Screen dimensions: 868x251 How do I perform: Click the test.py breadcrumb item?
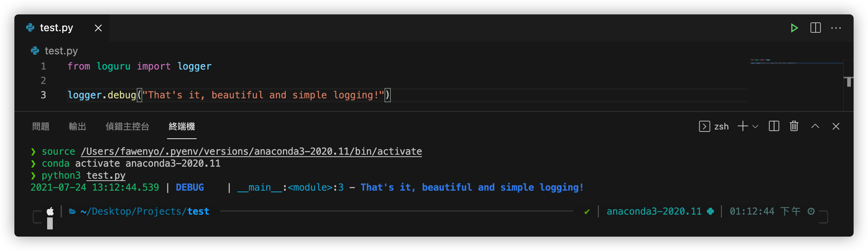(61, 51)
